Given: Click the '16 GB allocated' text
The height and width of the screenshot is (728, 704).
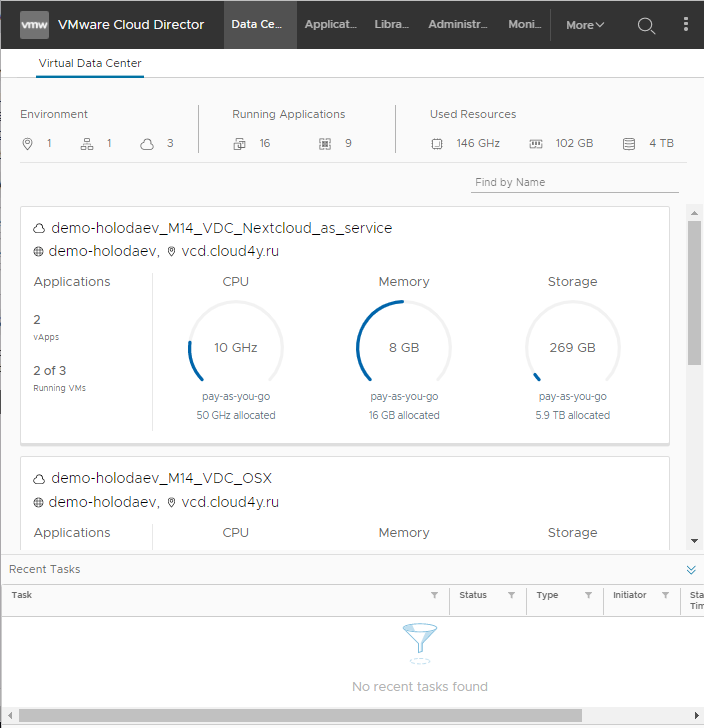Looking at the screenshot, I should [x=404, y=416].
